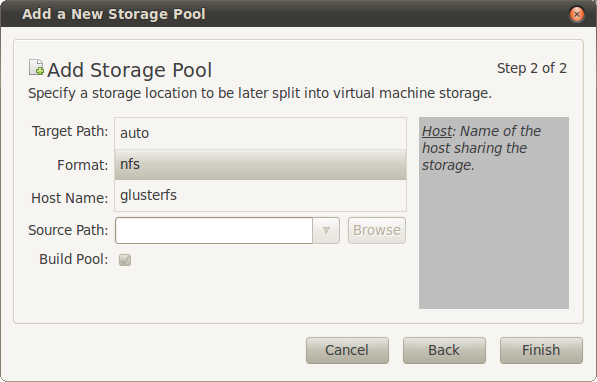597x382 pixels.
Task: Click the Browse button
Action: 377,230
